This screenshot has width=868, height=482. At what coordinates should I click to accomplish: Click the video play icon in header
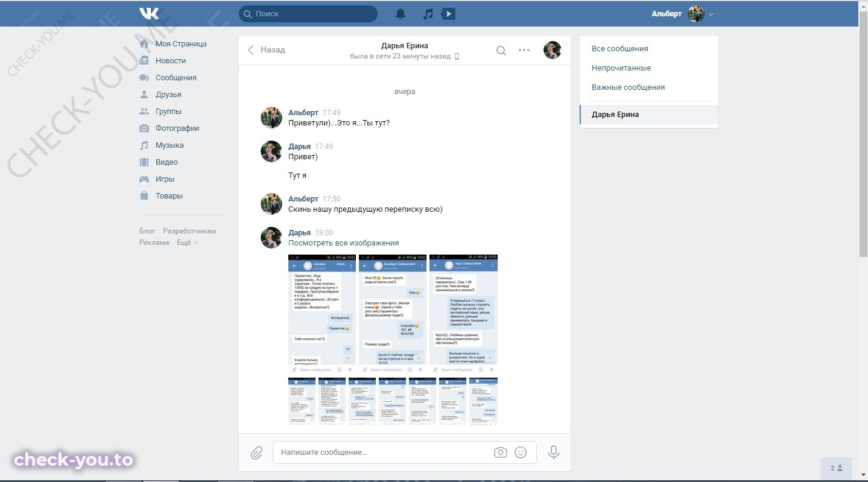tap(448, 14)
